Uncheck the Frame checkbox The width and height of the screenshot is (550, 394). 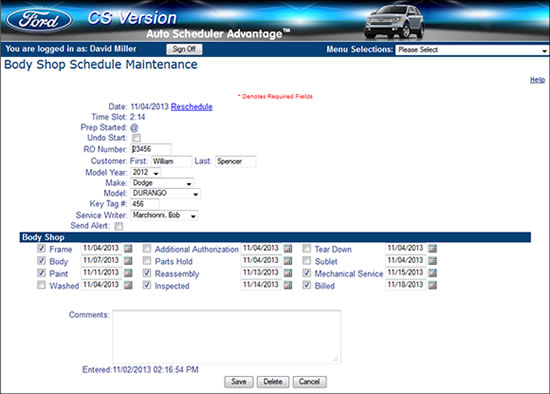(41, 249)
